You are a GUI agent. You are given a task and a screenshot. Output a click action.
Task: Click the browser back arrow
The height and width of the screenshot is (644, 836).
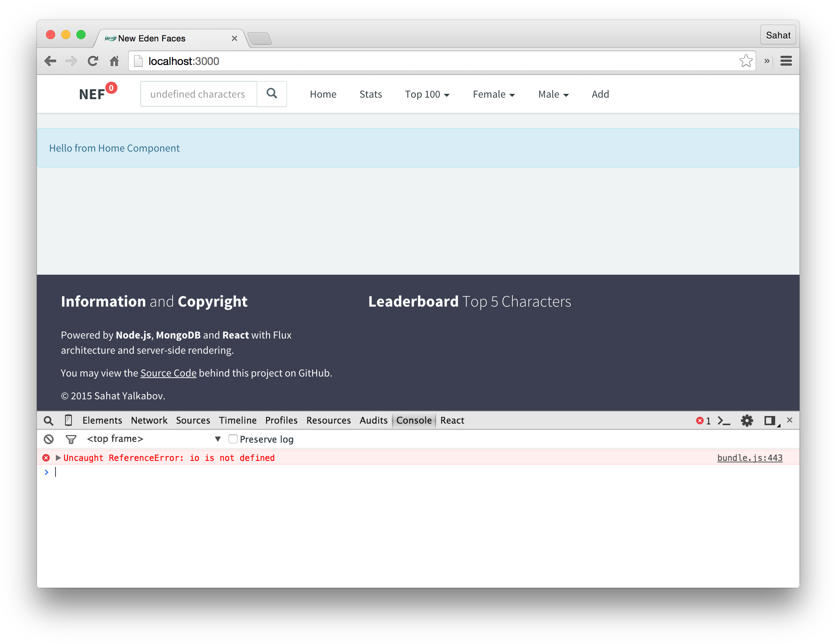50,61
